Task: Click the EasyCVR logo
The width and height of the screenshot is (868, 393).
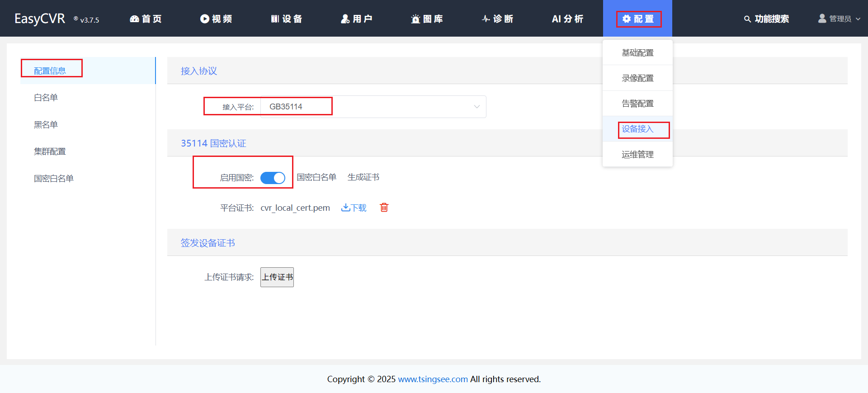Action: [40, 19]
